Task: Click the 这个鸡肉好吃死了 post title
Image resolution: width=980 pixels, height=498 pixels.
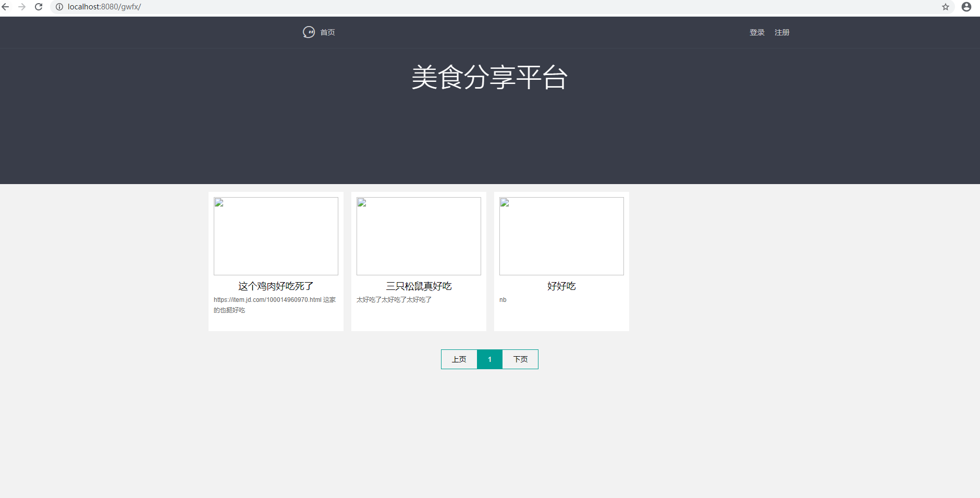Action: tap(276, 286)
